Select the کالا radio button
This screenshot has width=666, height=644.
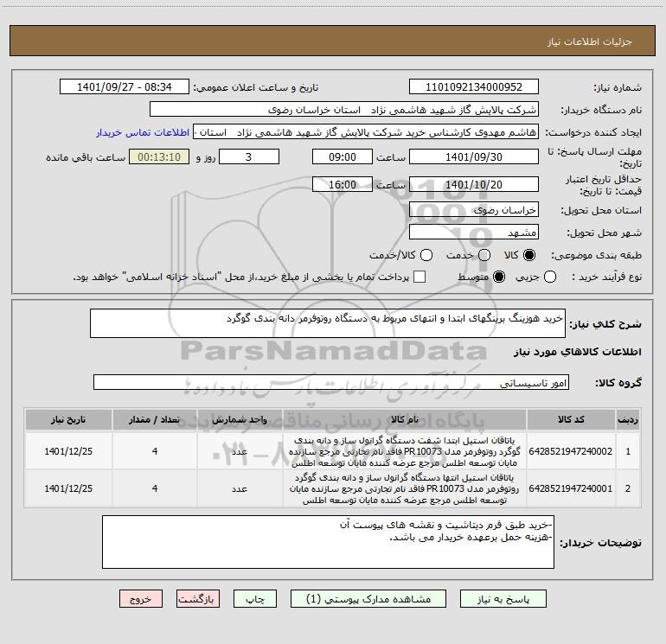click(529, 255)
